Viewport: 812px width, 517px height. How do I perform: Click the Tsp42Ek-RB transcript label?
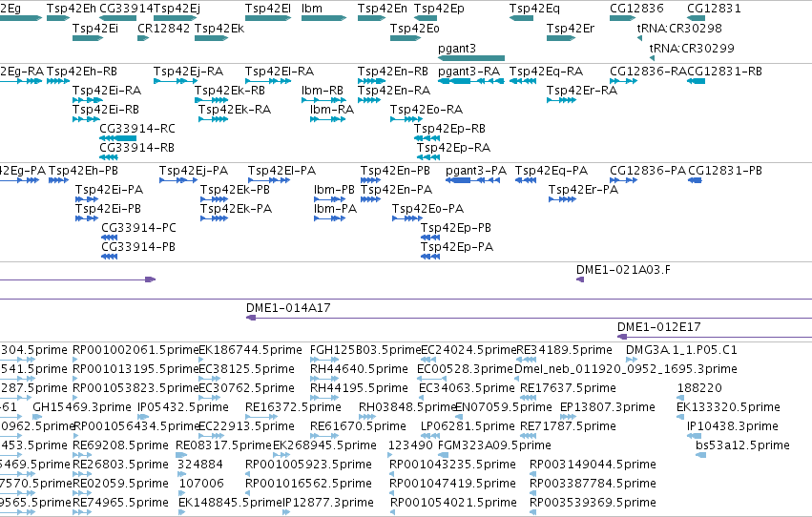tap(230, 90)
